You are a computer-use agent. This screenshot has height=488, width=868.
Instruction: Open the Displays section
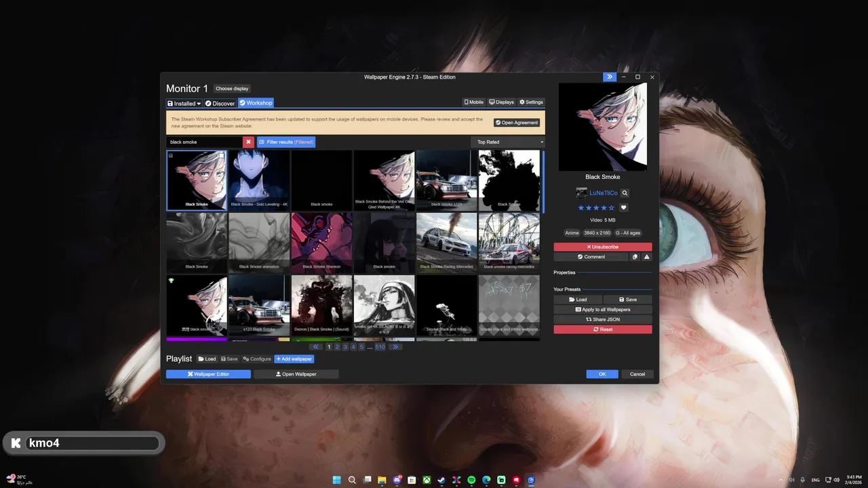pyautogui.click(x=501, y=102)
